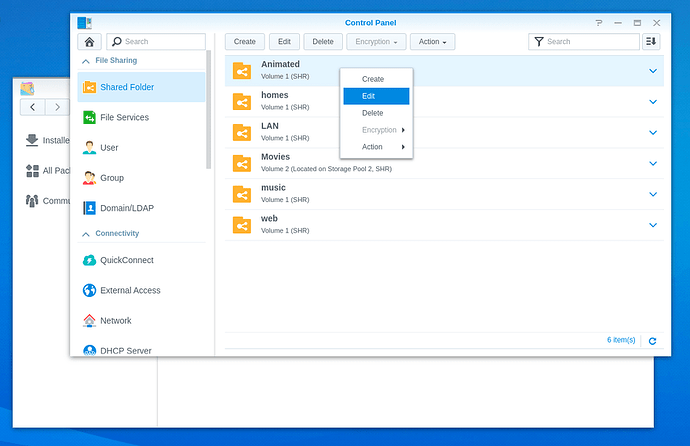The image size is (690, 446).
Task: Click the sidebar vertical scrollbar
Action: [x=209, y=110]
